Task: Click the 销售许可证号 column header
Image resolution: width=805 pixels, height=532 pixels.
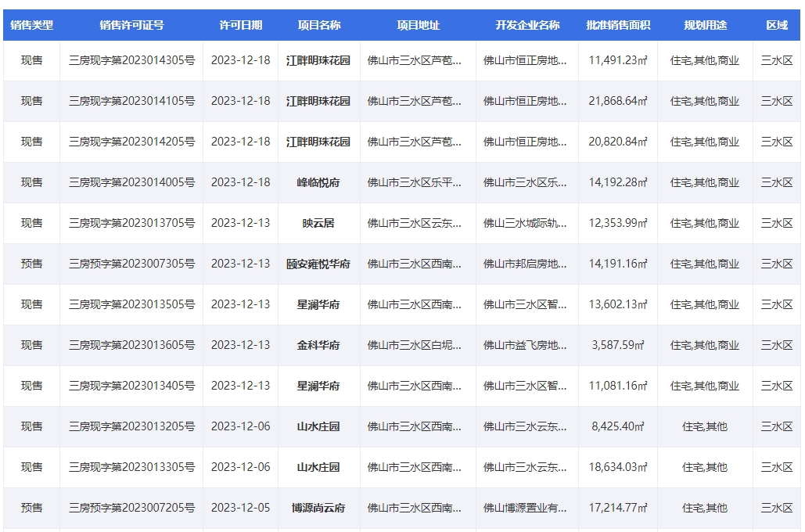Action: [131, 25]
